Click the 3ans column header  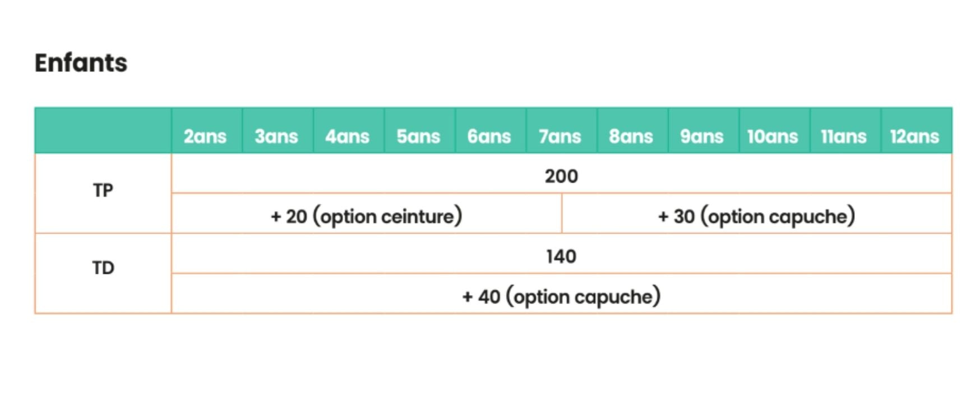pyautogui.click(x=276, y=136)
